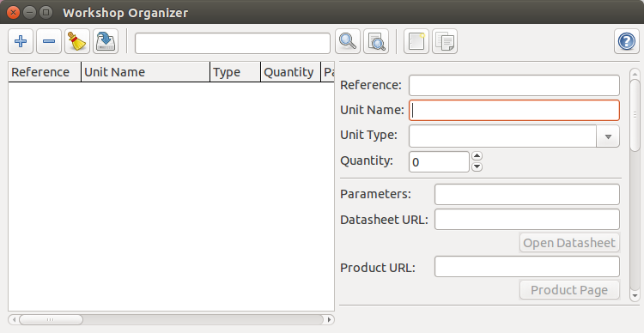Click the Quantity number field
This screenshot has height=333, width=644.
pos(439,161)
